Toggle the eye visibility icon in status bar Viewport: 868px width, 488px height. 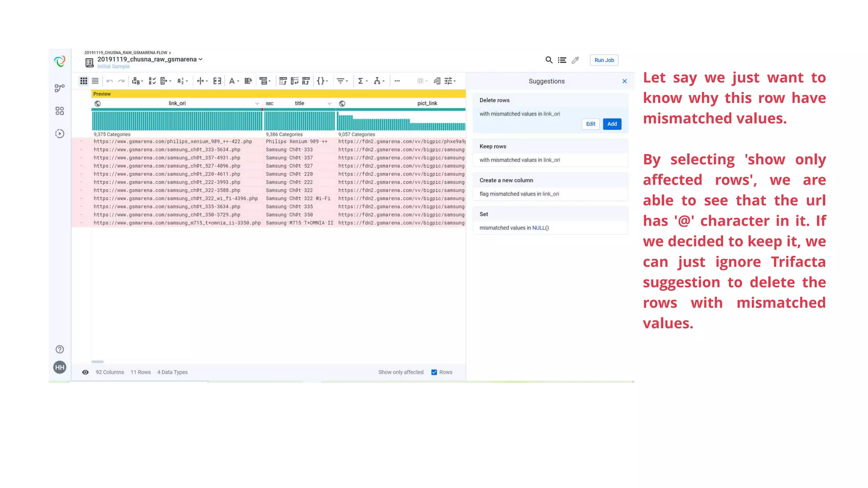(85, 372)
